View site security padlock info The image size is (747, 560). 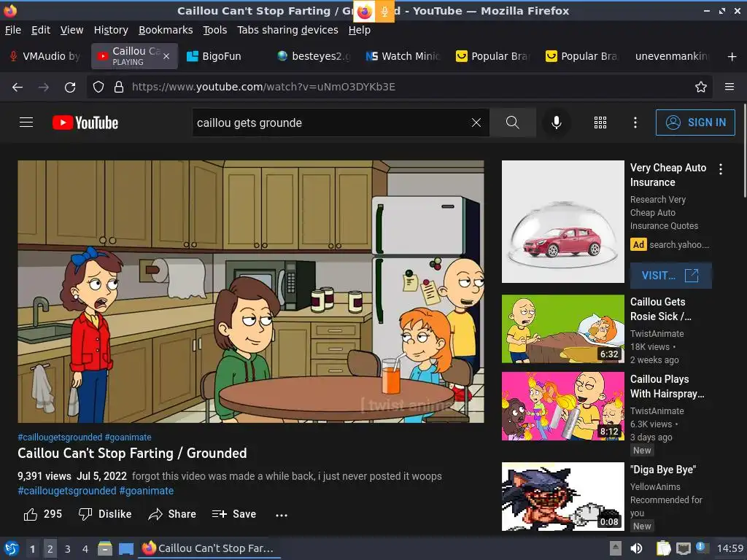tap(119, 87)
